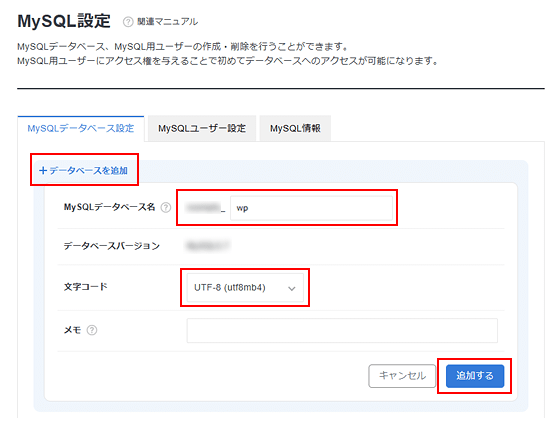Click the plus icon before データベースを追加
This screenshot has height=425, width=560.
tap(43, 170)
